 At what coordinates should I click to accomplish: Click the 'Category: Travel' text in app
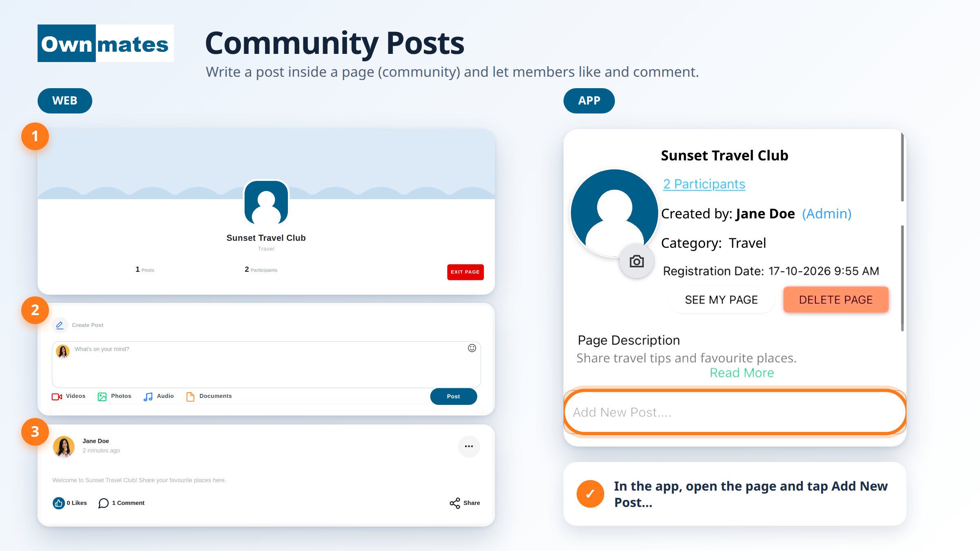tap(713, 243)
